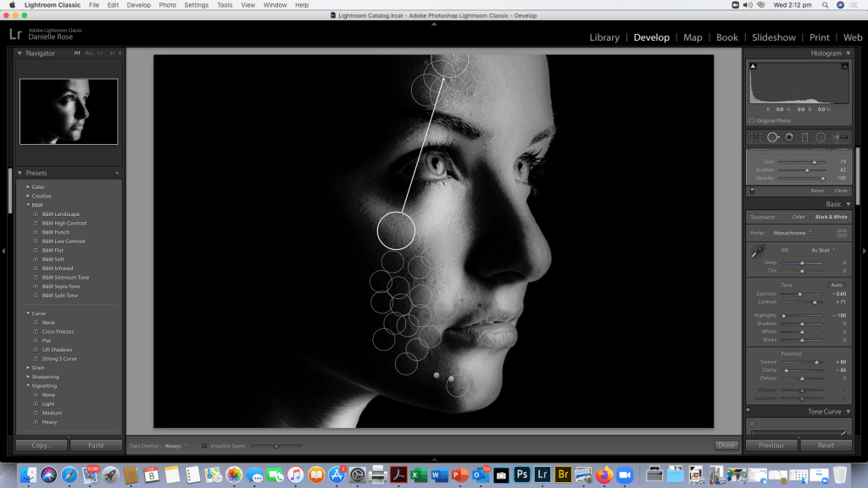Collapse the Histogram panel
The width and height of the screenshot is (868, 488).
(x=849, y=53)
